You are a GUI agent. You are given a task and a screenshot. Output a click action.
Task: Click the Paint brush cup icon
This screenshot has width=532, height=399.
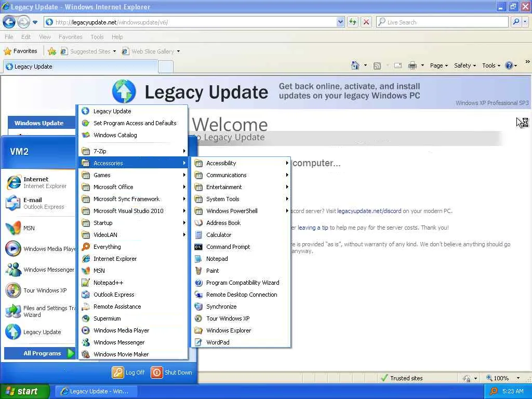coord(198,270)
